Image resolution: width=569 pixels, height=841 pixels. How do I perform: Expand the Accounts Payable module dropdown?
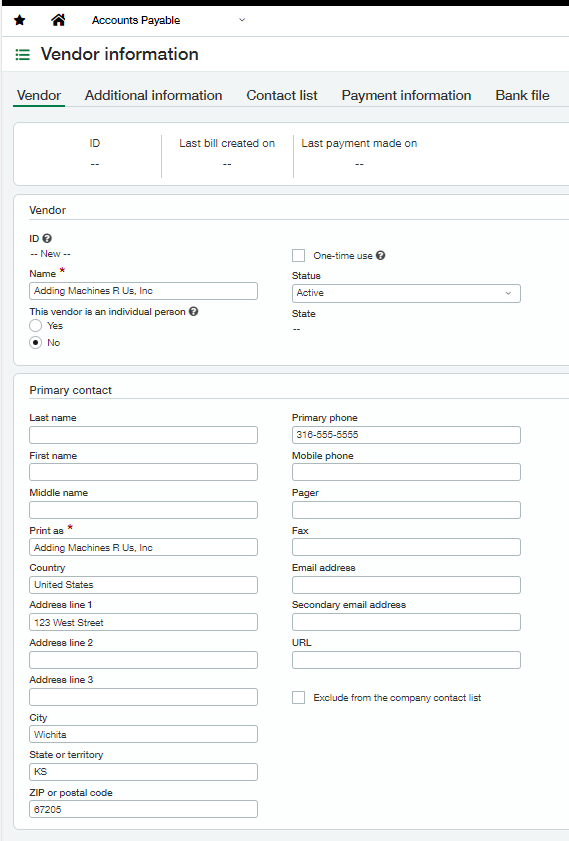[x=242, y=20]
